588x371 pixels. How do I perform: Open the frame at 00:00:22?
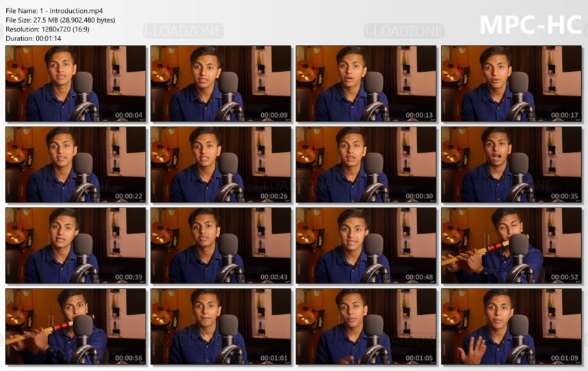point(76,164)
